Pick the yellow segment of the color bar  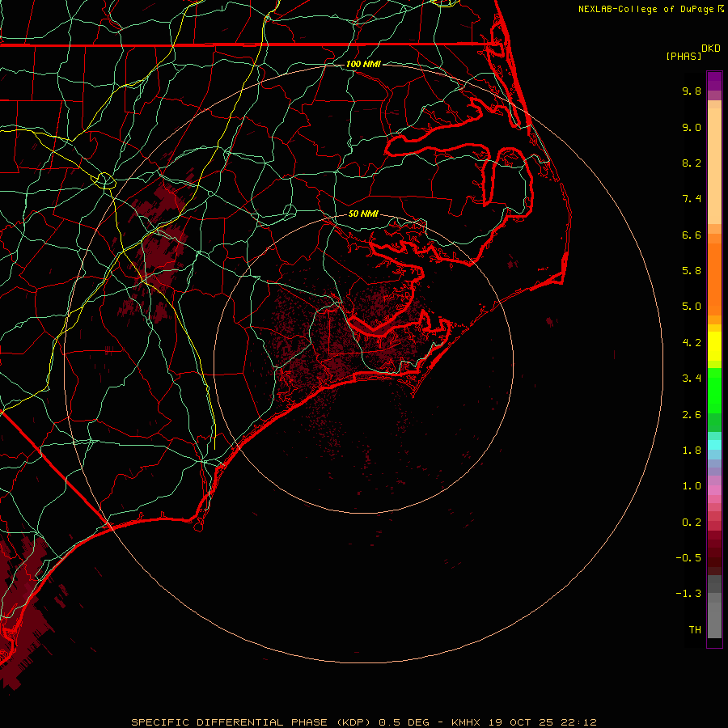tap(714, 346)
